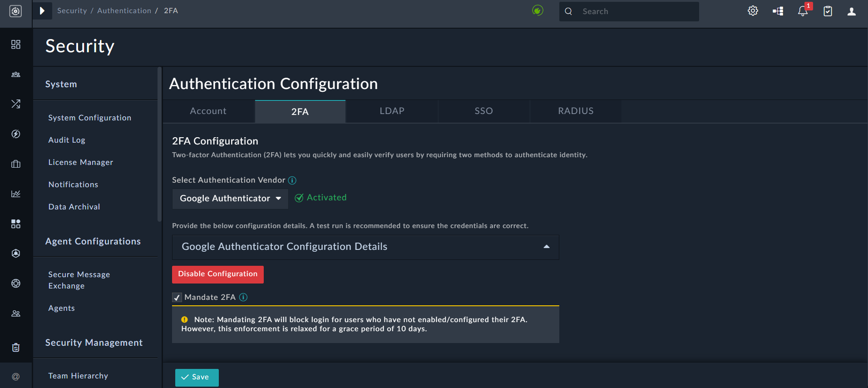Viewport: 868px width, 388px height.
Task: Open the reports chart icon in sidebar
Action: click(16, 194)
